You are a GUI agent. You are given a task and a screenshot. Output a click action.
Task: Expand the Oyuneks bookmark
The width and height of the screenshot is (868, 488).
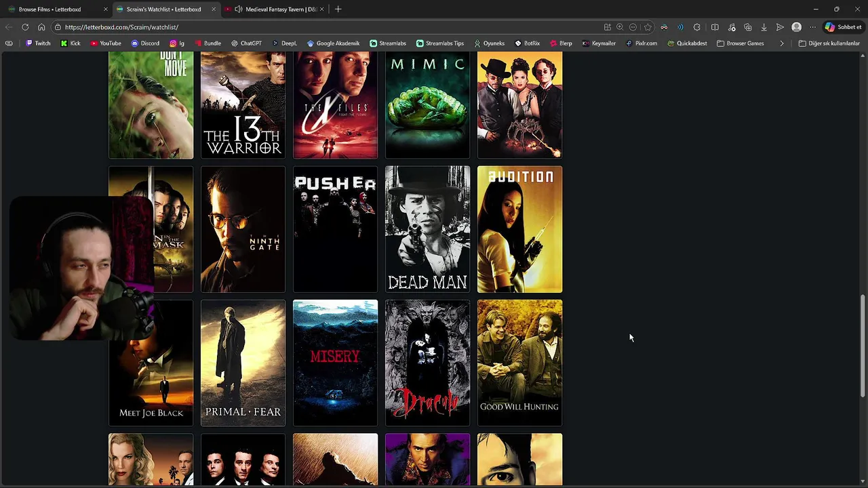click(x=489, y=43)
